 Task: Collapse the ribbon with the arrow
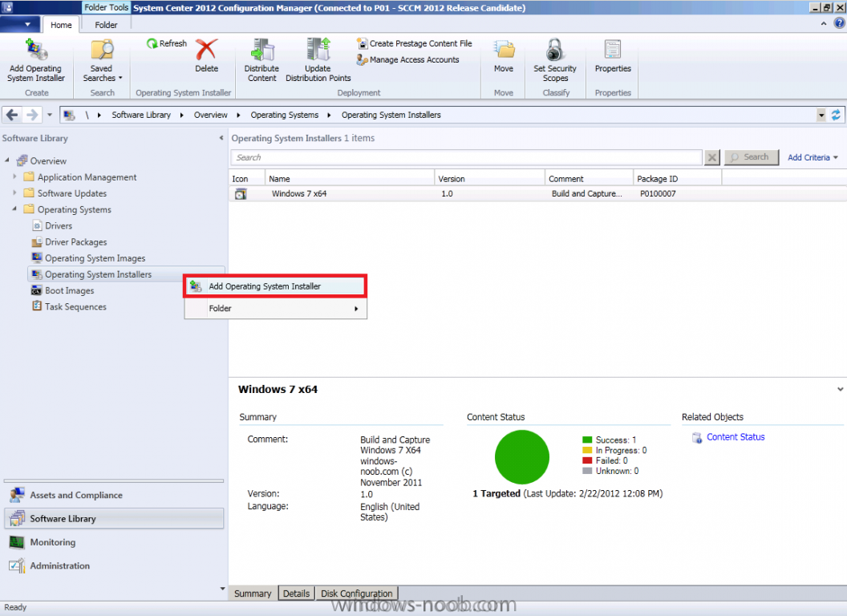click(824, 23)
